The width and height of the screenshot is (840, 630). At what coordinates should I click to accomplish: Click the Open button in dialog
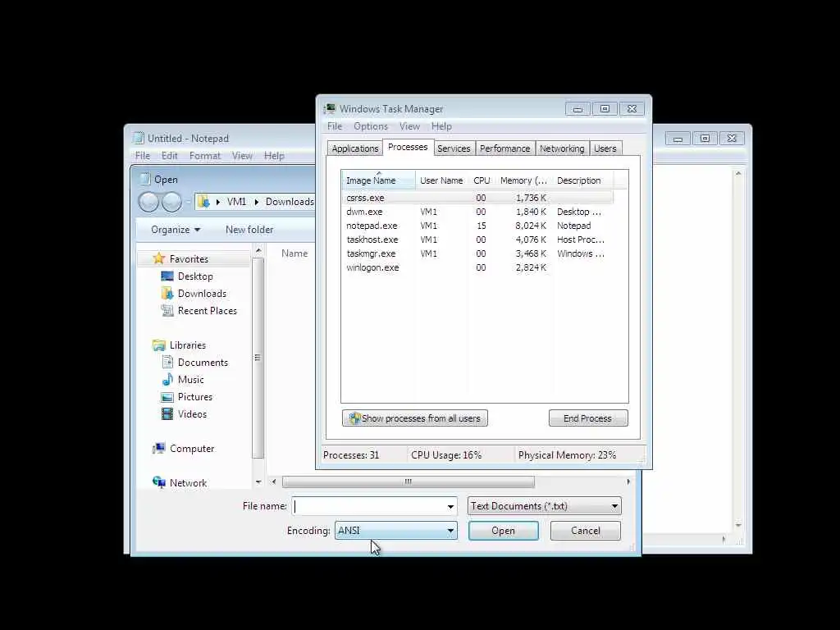[x=503, y=531]
